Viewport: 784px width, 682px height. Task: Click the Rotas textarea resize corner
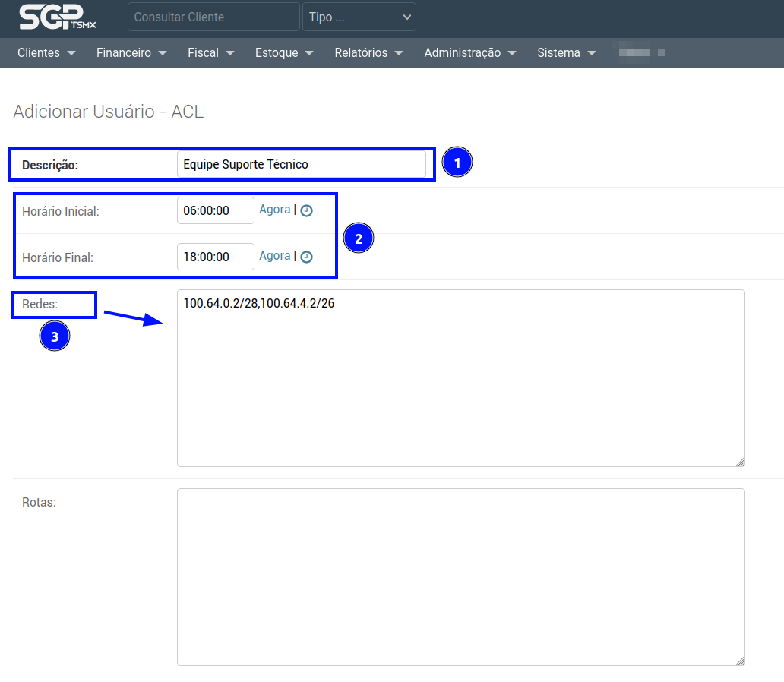pyautogui.click(x=740, y=661)
